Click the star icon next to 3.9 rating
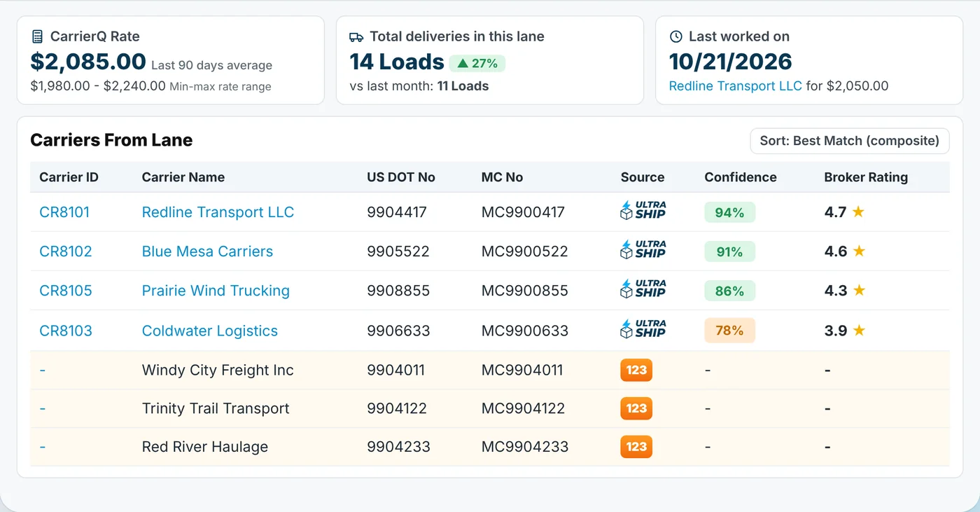Viewport: 980px width, 512px height. [859, 330]
